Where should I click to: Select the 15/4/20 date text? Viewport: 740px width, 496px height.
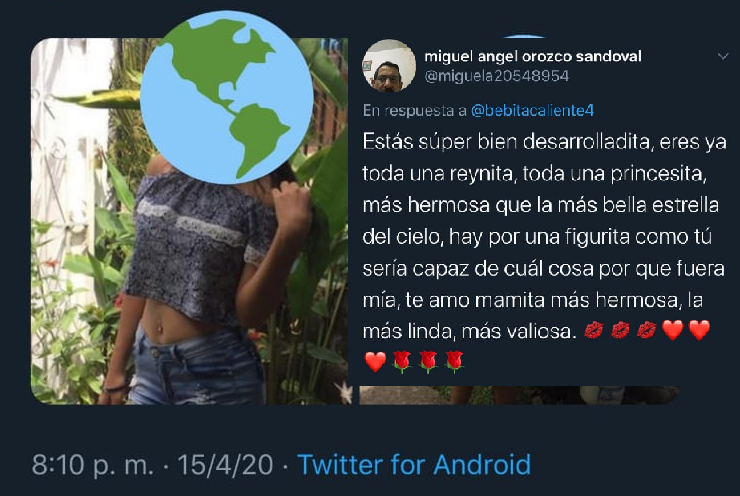[x=225, y=464]
